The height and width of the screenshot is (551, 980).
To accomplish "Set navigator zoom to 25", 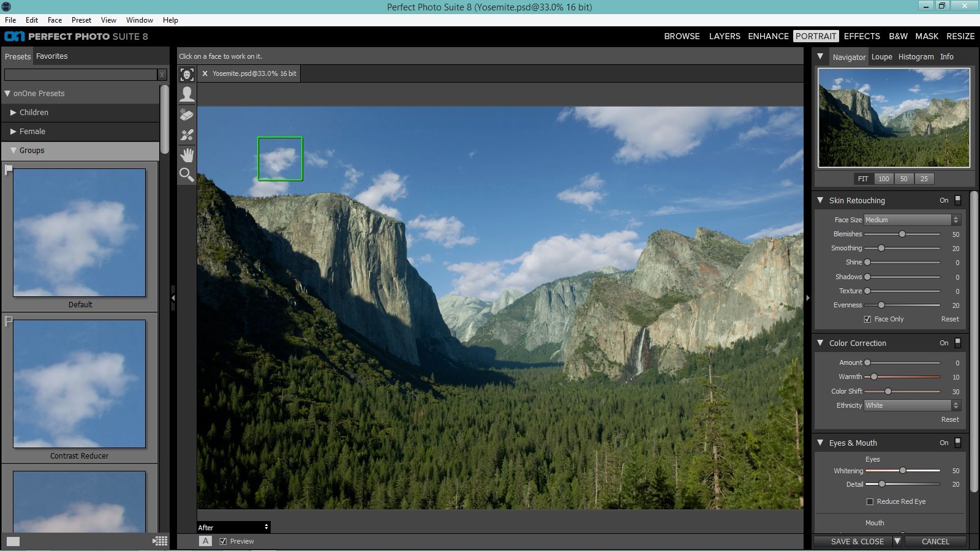I will click(924, 179).
